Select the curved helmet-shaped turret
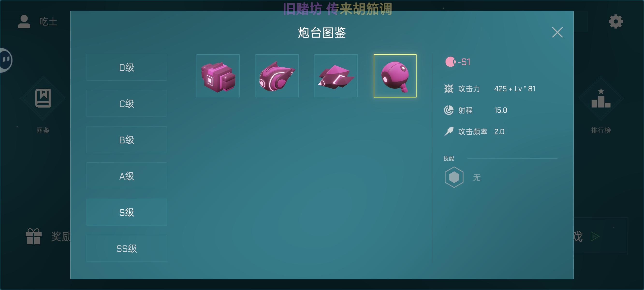 pyautogui.click(x=277, y=76)
